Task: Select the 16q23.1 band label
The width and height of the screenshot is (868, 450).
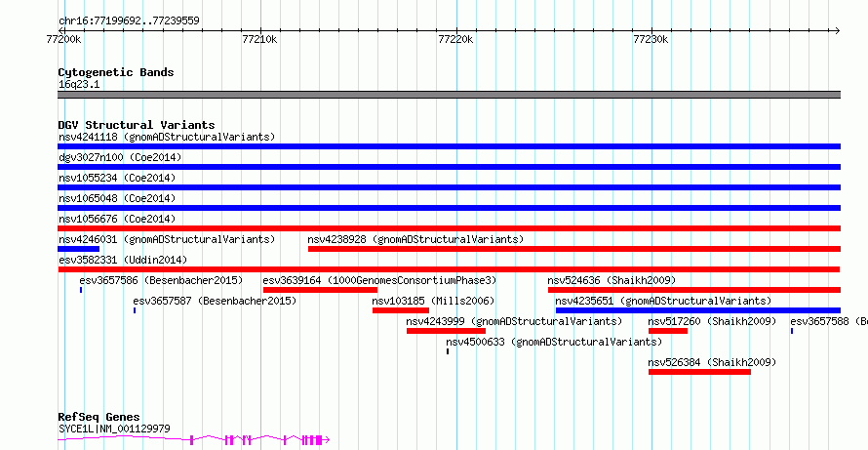Action: pos(79,85)
